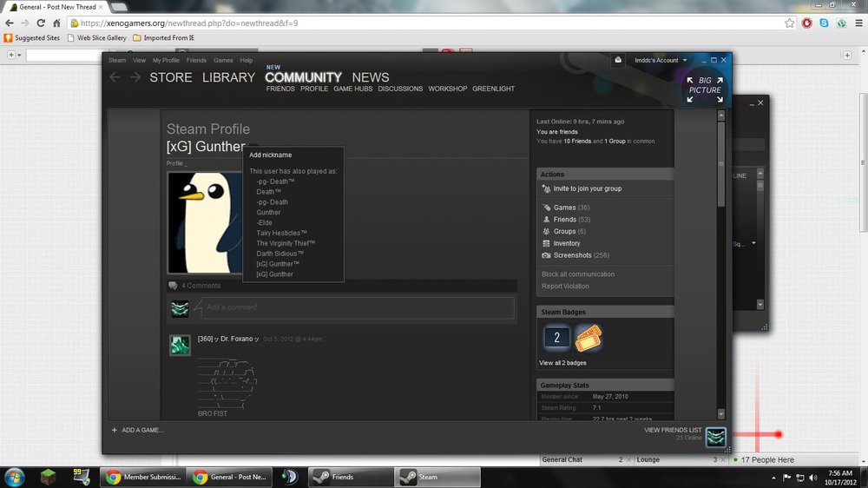Open Groups (6) link
The width and height of the screenshot is (868, 488).
tap(569, 232)
